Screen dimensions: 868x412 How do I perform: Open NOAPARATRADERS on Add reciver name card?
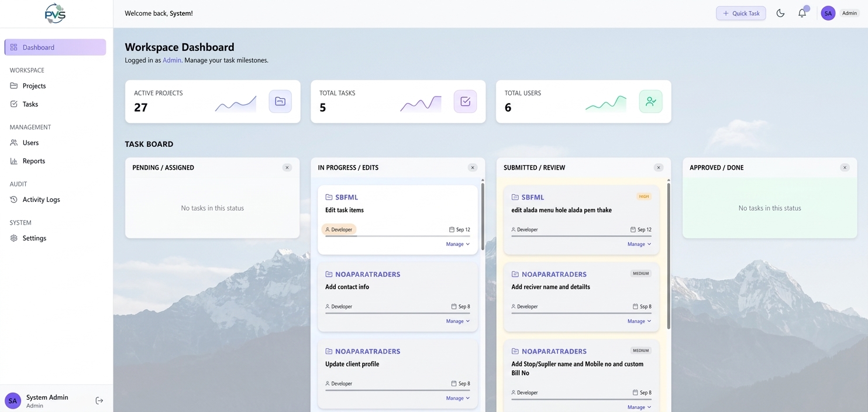pos(554,274)
